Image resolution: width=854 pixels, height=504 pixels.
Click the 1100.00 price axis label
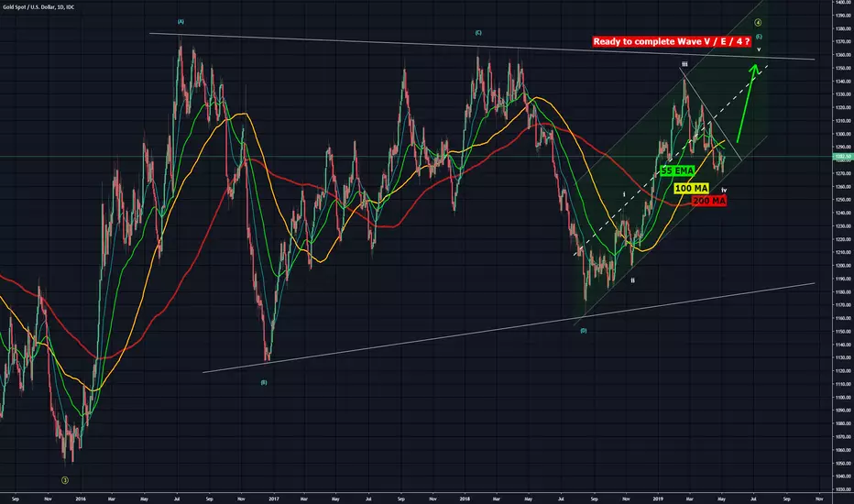pos(844,397)
